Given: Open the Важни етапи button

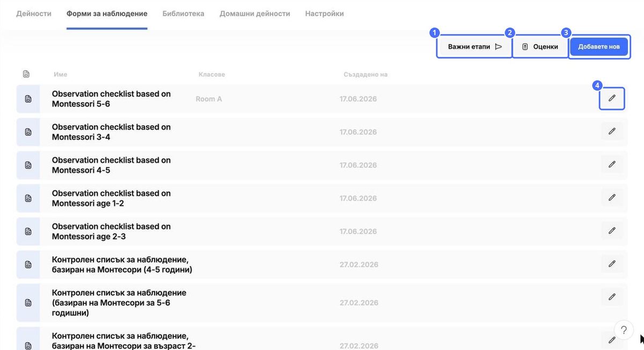Looking at the screenshot, I should [474, 47].
